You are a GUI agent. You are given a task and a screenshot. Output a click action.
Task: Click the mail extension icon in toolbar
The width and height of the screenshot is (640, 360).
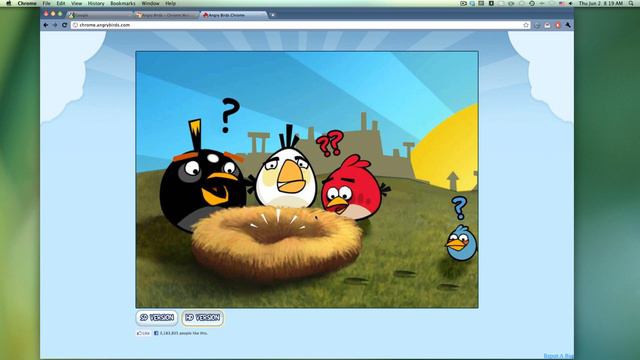pos(547,25)
